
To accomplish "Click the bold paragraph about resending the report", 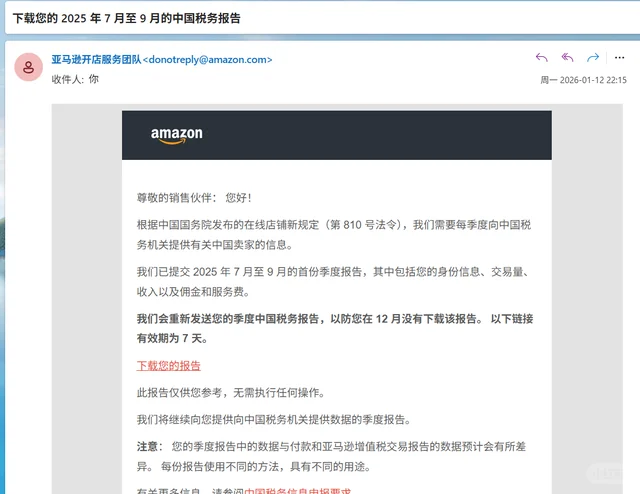I will click(x=334, y=329).
